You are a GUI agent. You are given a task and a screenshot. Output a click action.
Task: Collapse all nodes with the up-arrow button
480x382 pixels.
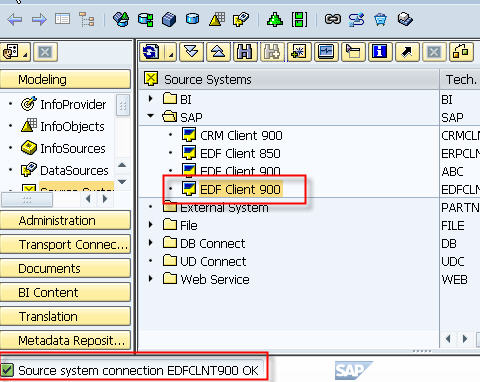pos(218,52)
